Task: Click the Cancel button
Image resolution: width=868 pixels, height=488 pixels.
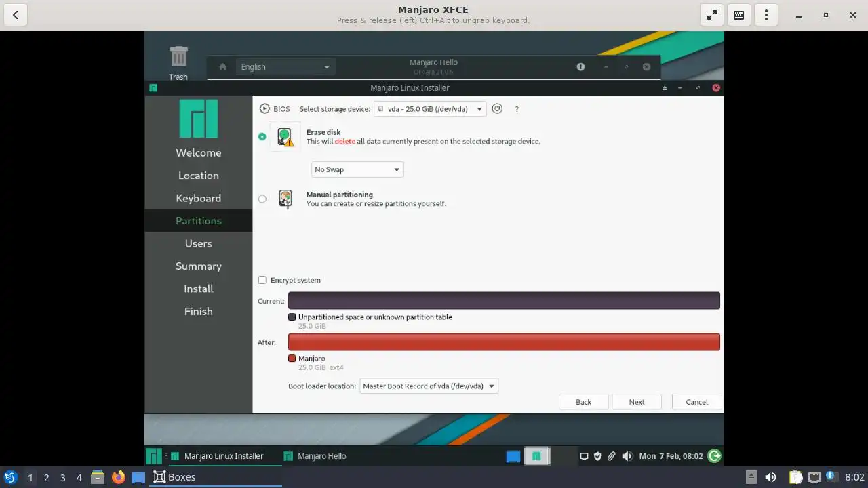Action: click(696, 402)
